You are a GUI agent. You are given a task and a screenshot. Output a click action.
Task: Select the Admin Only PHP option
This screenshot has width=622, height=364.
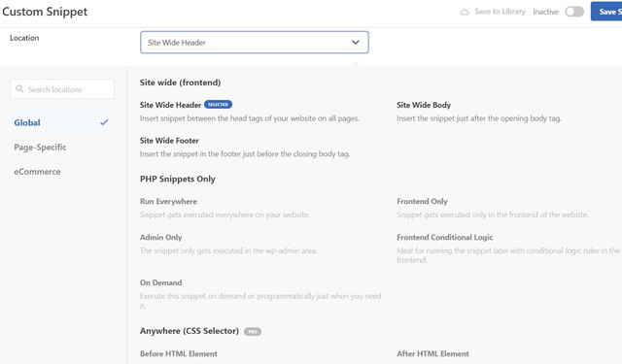(160, 237)
